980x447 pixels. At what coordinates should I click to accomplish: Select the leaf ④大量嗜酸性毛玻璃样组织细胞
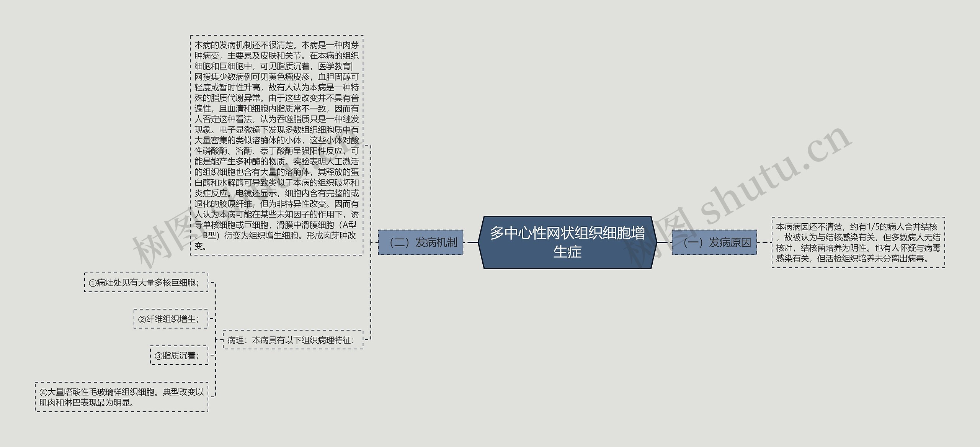point(122,397)
